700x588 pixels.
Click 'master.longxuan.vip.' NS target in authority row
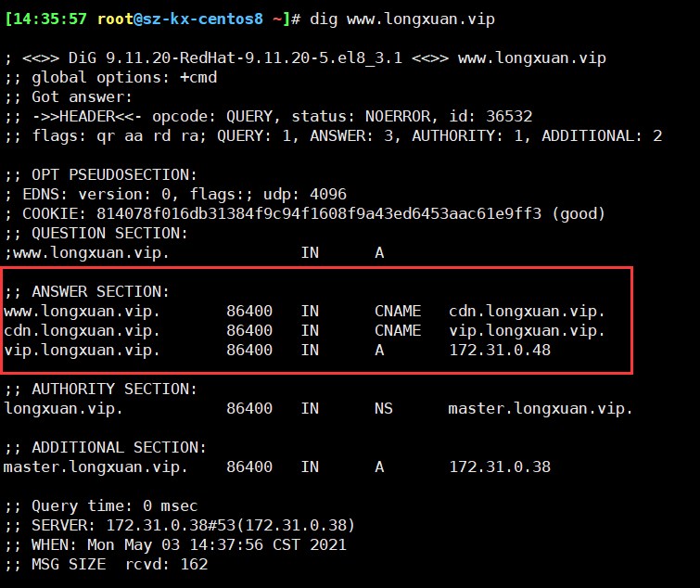tap(541, 409)
